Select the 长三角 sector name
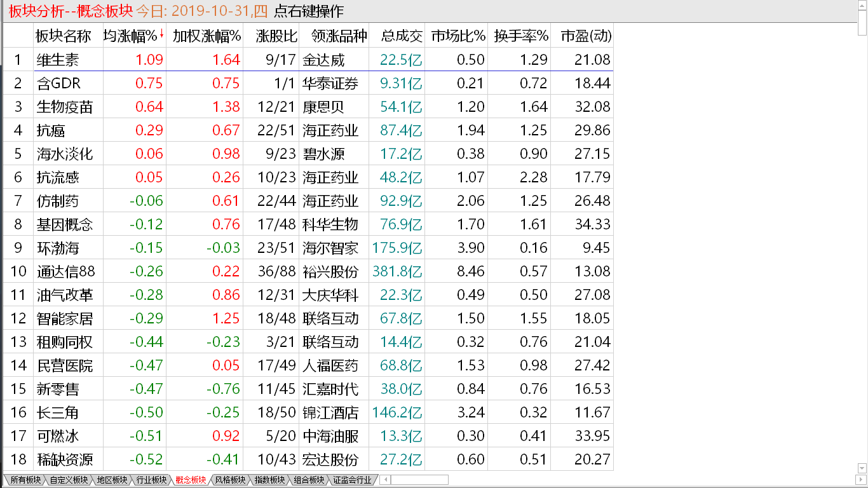868x488 pixels. (x=58, y=412)
